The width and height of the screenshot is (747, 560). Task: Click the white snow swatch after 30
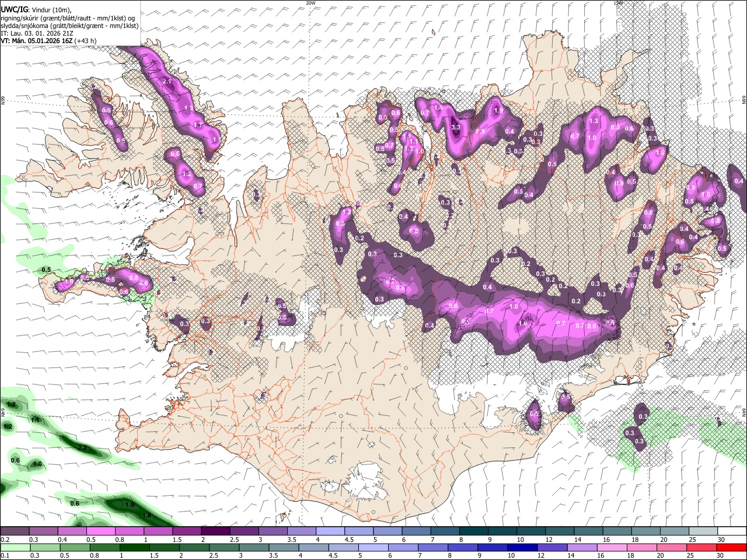coord(732,531)
